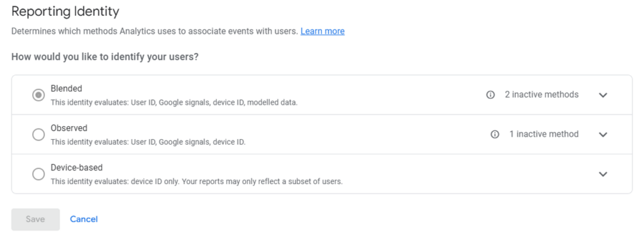
Task: Expand the Blended row chevron
Action: 603,95
